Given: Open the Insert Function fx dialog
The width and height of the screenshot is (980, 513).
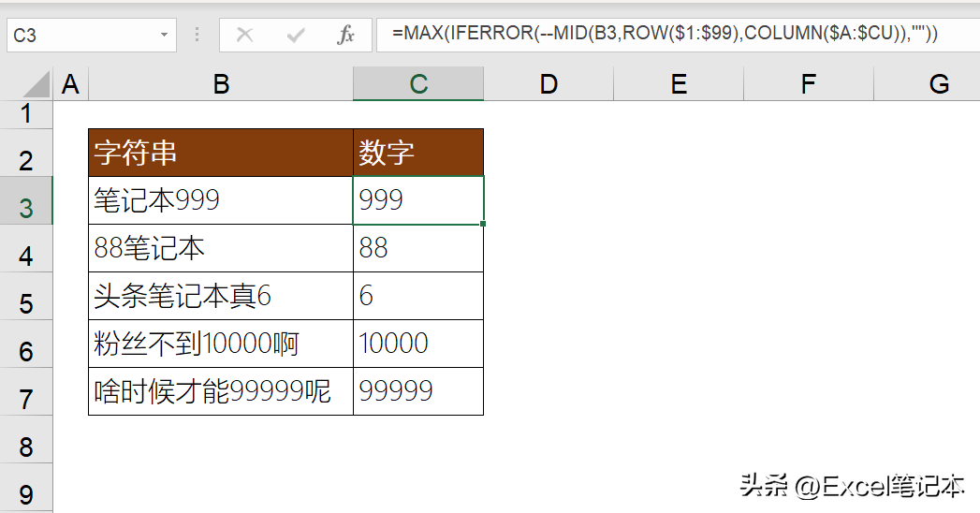Looking at the screenshot, I should tap(345, 35).
